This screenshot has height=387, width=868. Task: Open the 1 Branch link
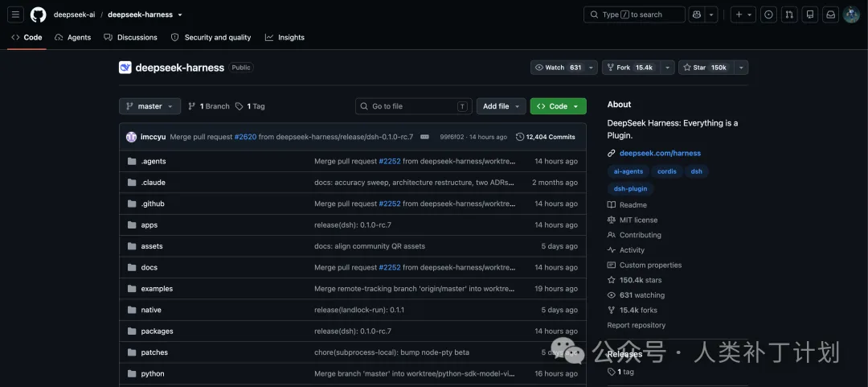[x=209, y=106]
